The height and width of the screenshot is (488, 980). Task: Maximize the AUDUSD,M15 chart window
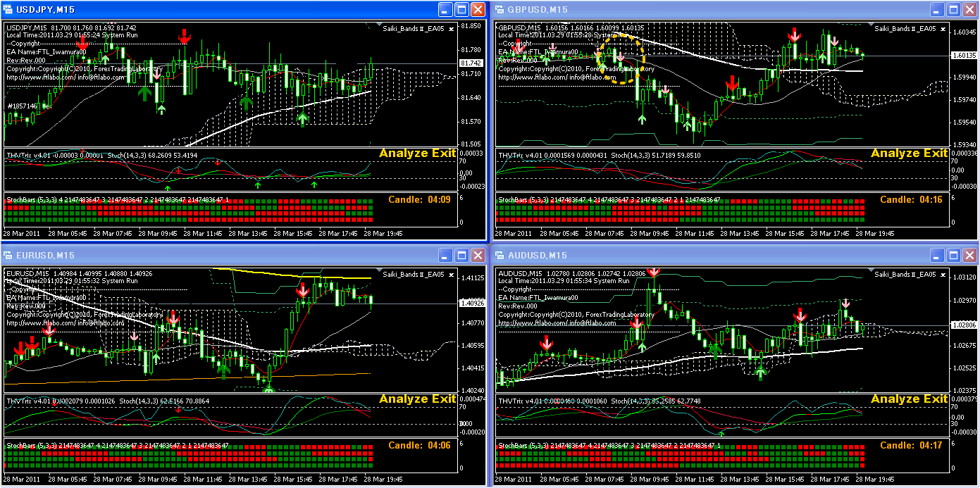(953, 255)
